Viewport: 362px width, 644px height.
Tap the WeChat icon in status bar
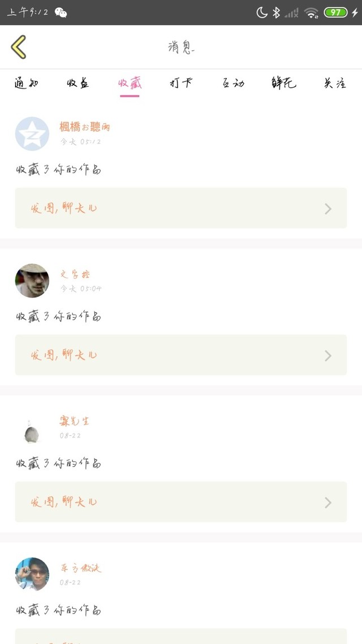pyautogui.click(x=61, y=12)
